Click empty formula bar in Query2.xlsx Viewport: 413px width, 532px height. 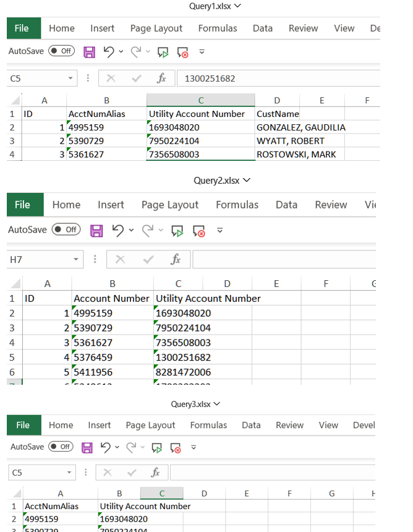284,260
